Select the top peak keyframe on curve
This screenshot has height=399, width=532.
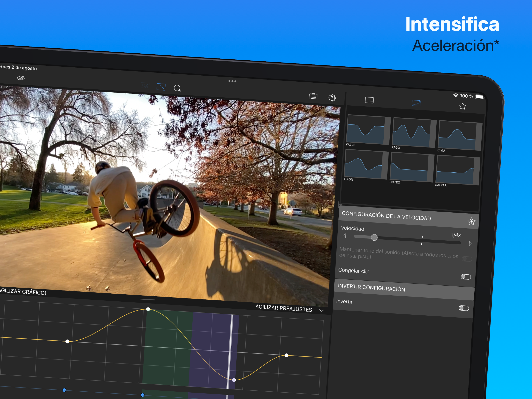coord(148,309)
